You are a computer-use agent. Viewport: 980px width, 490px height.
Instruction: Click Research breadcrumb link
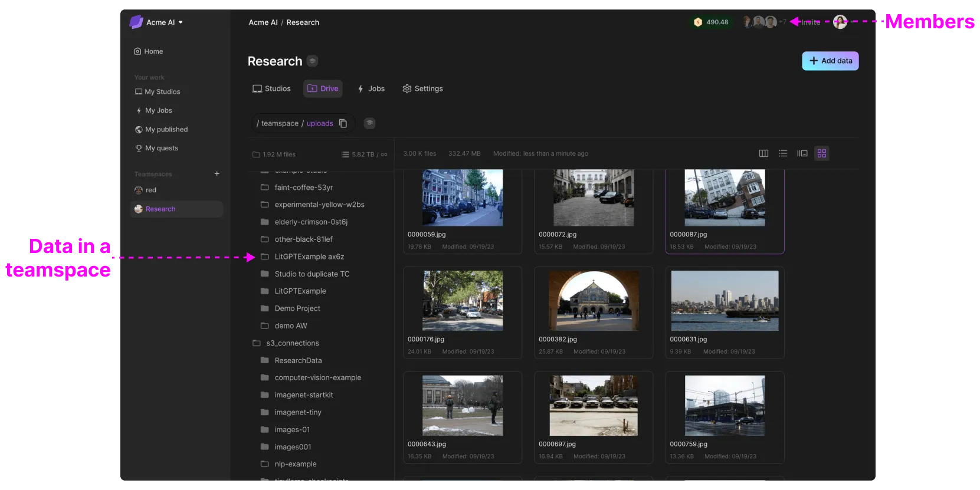tap(303, 22)
